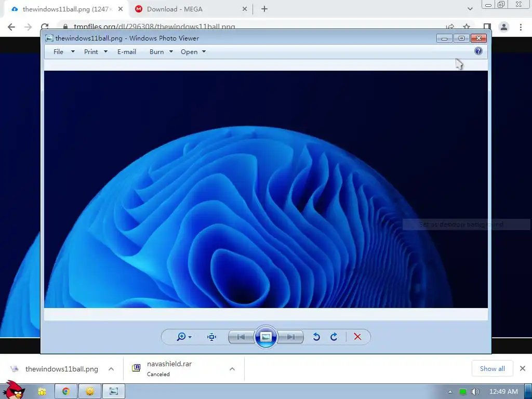Click the volume speaker tray icon
The image size is (532, 399).
tap(476, 392)
